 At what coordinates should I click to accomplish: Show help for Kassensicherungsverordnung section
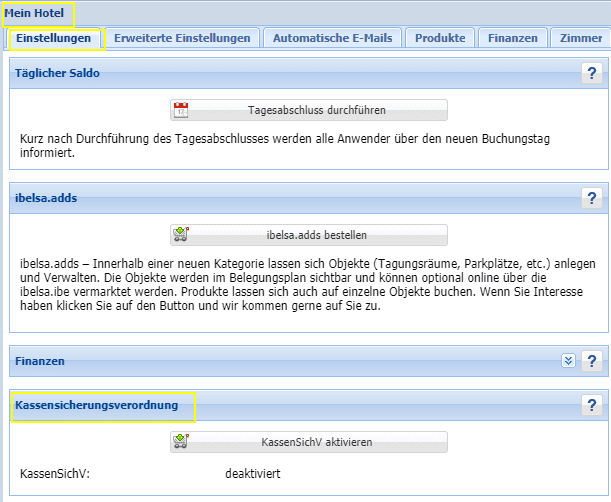pos(591,405)
